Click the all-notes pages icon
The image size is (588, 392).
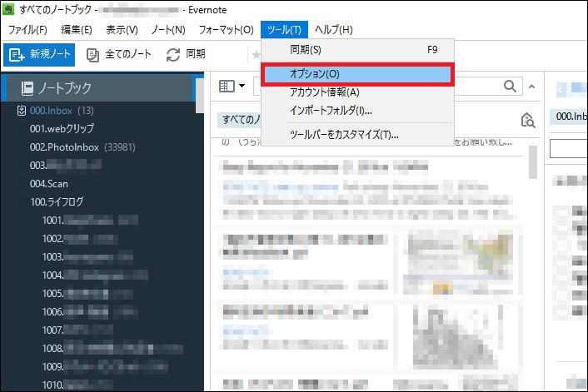(x=92, y=55)
